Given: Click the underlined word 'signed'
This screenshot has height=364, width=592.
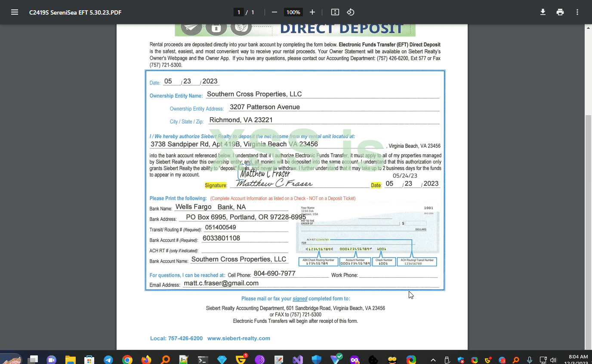Looking at the screenshot, I should pos(300,299).
